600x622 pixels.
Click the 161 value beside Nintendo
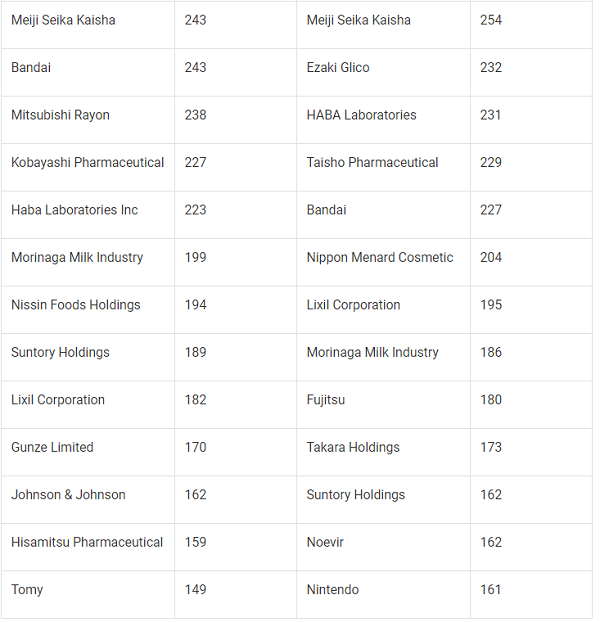pos(491,590)
